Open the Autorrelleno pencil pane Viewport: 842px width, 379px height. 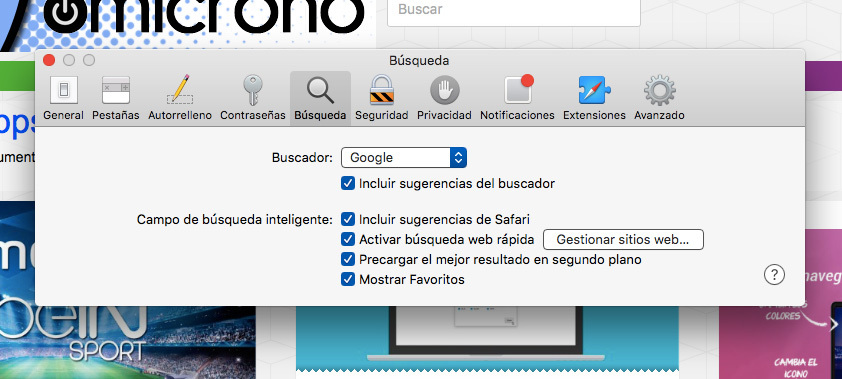[180, 98]
